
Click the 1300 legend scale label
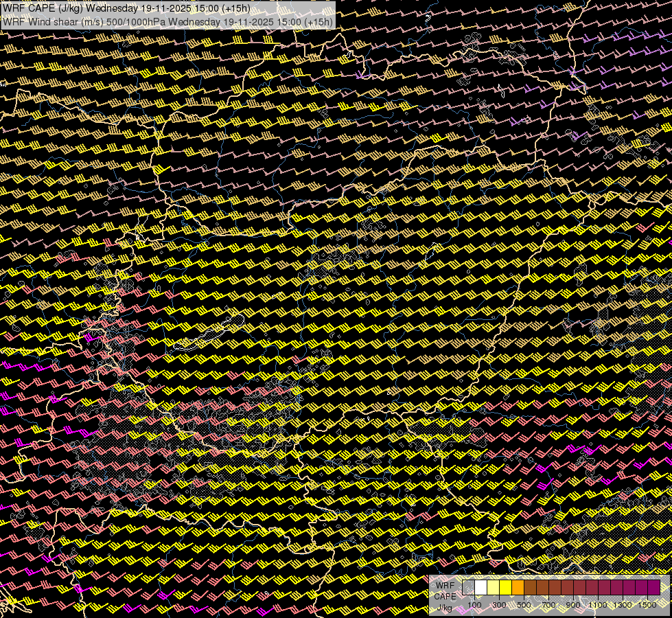point(623,605)
